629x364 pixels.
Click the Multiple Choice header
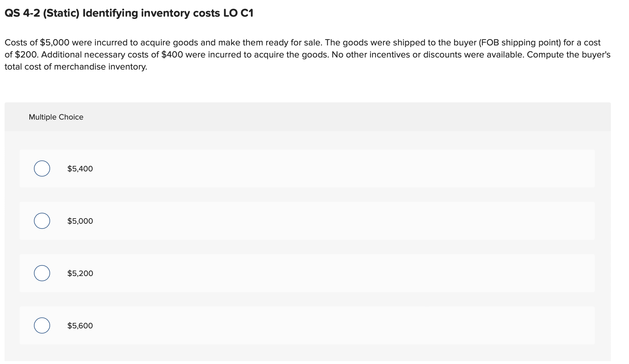point(56,117)
